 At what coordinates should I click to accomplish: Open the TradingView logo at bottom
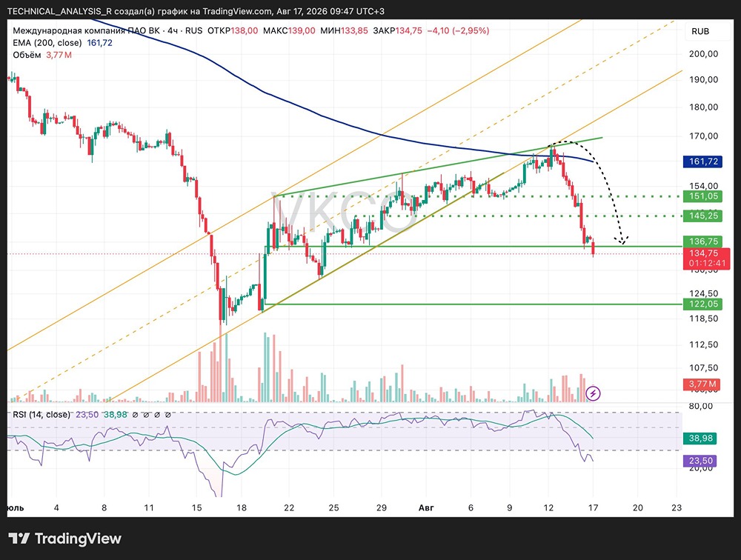coord(64,539)
